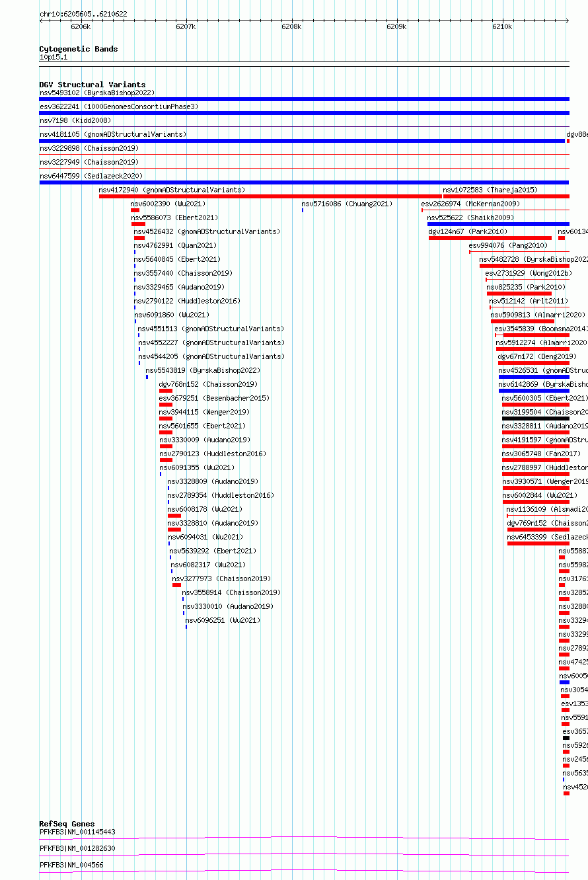The width and height of the screenshot is (588, 880).
Task: Click nsv3329465 (Audano2019) label
Action: coord(179,288)
